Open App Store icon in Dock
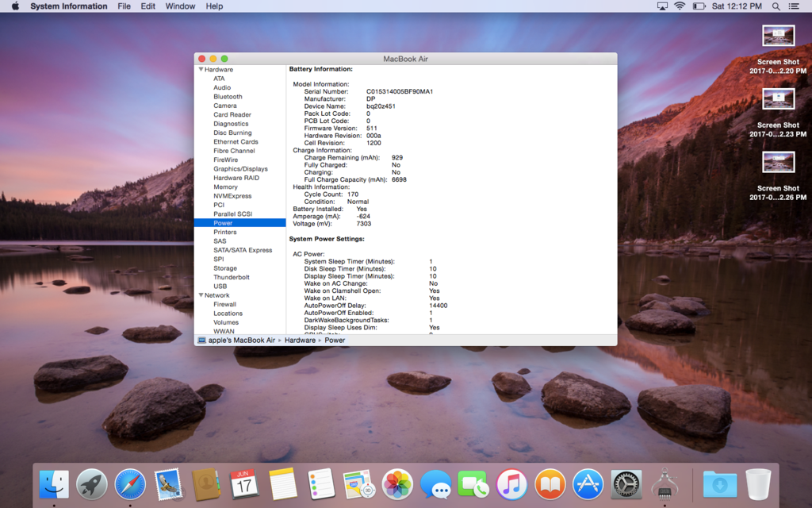 (x=588, y=484)
